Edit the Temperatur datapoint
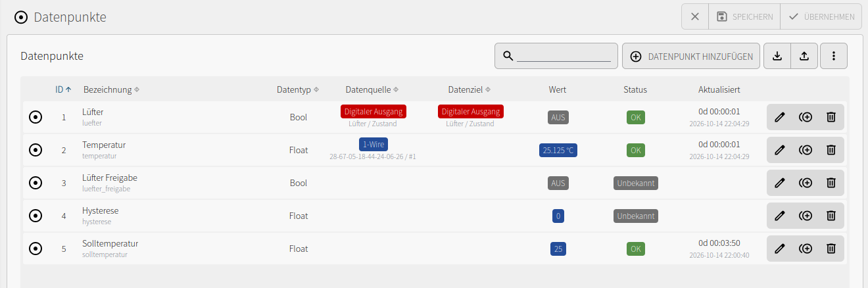The height and width of the screenshot is (288, 868). pyautogui.click(x=780, y=150)
